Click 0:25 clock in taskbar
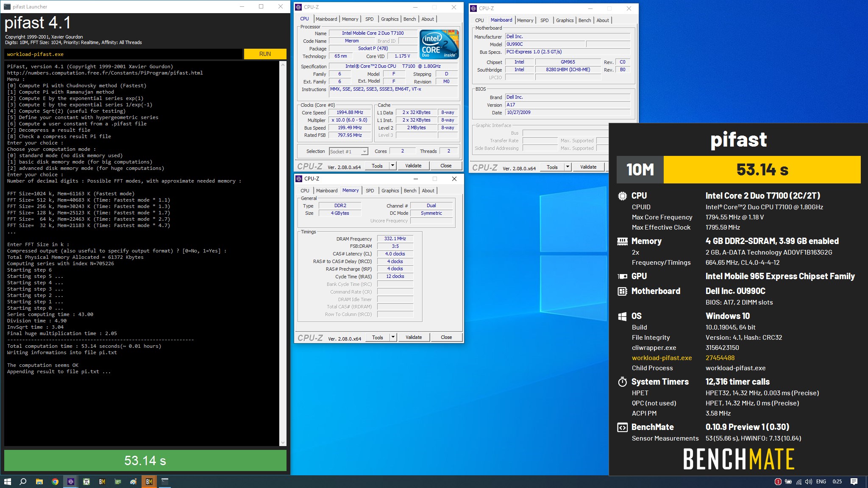 (837, 482)
